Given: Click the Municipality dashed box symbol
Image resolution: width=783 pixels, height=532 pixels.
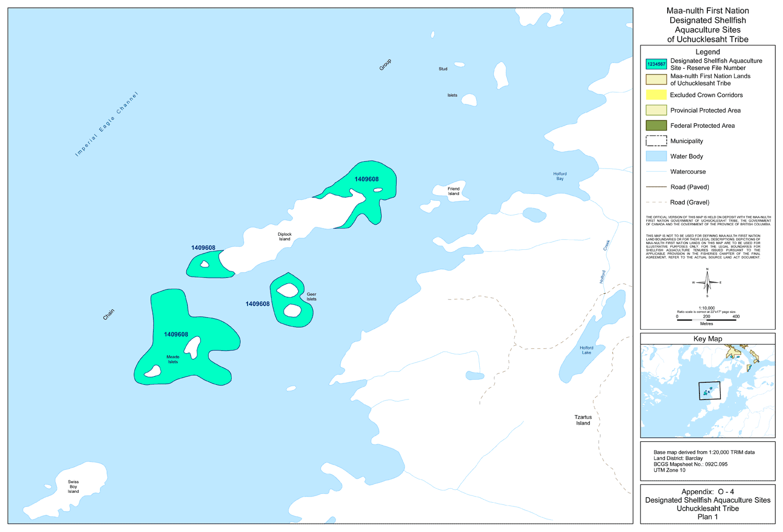Looking at the screenshot, I should (656, 141).
